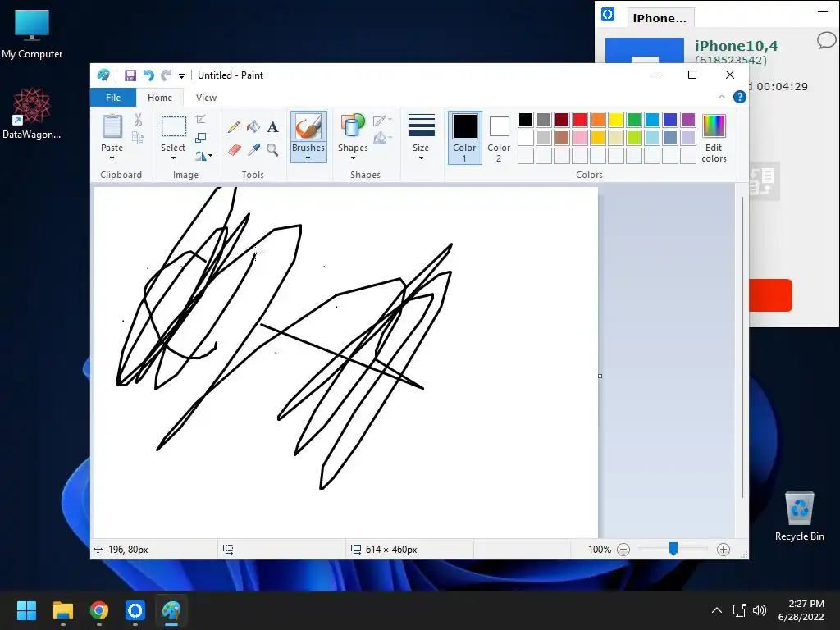Click the Shapes gallery icon
Viewport: 840px width, 630px height.
[353, 126]
